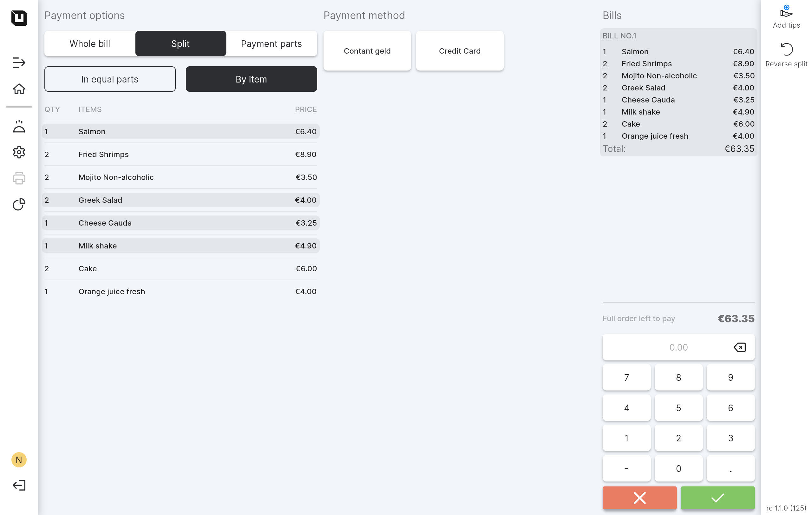The image size is (812, 515).
Task: Click the Reverse split icon
Action: point(786,50)
